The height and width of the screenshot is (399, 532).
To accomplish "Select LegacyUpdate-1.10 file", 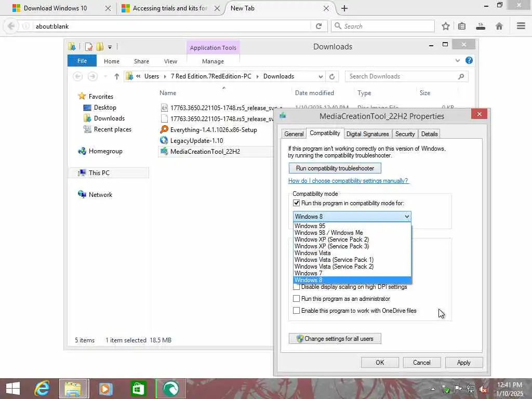I will [x=197, y=140].
